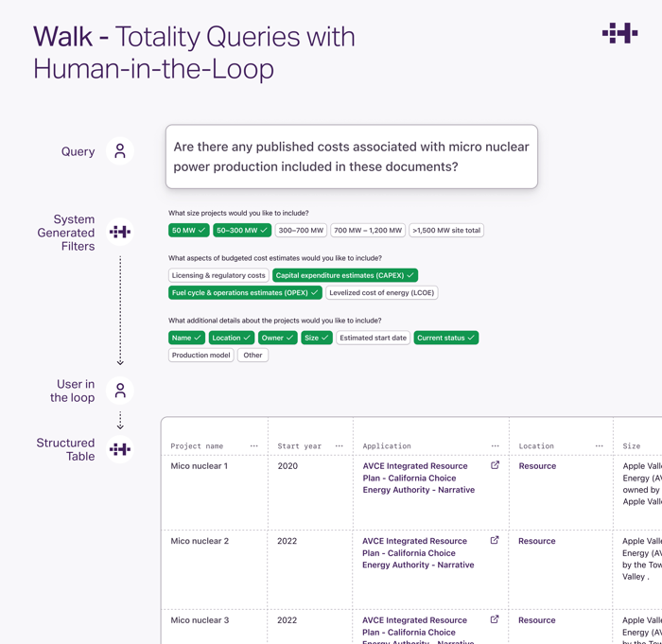Enable the 300–700 MW size filter
Screen dimensions: 662x644
click(x=301, y=230)
